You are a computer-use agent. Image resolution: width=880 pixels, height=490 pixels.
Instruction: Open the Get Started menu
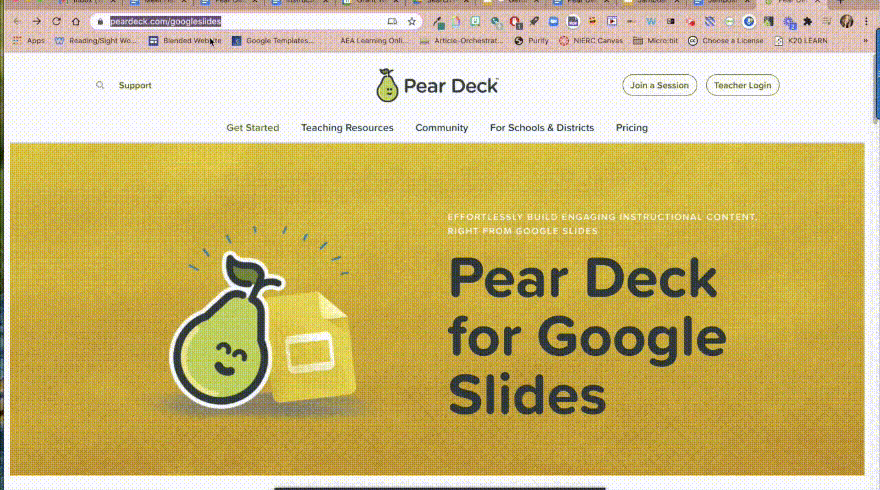tap(253, 128)
